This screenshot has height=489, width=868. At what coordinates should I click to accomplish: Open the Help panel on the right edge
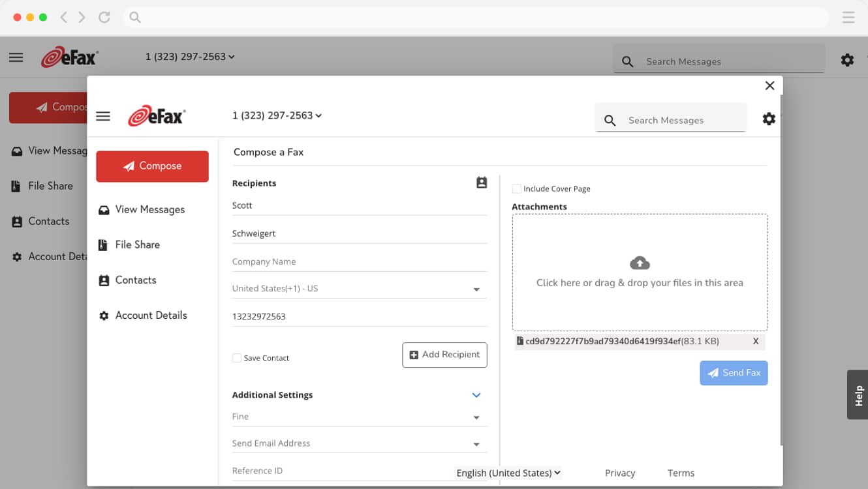pos(858,394)
